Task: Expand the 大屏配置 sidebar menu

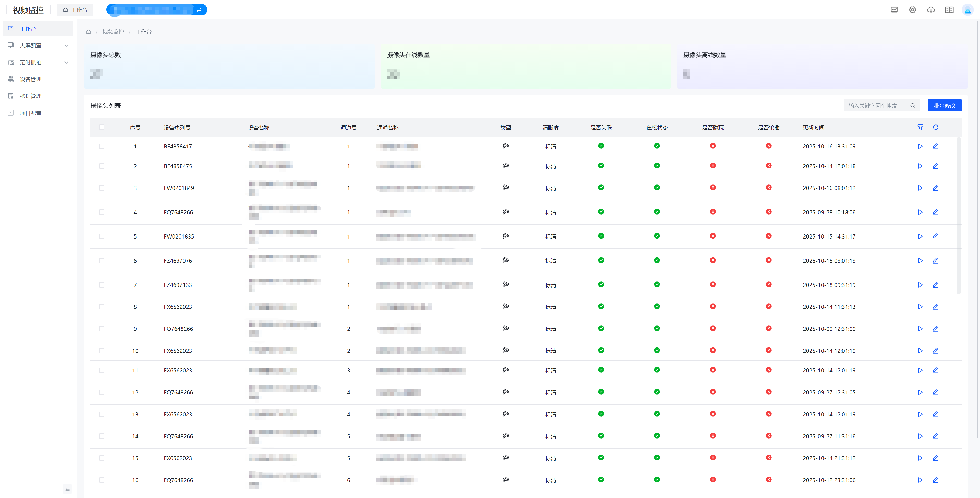Action: tap(38, 46)
